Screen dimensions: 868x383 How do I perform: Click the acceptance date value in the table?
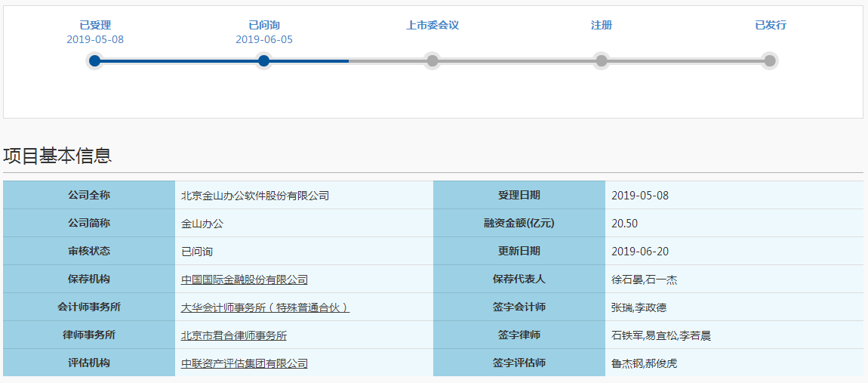tap(640, 196)
